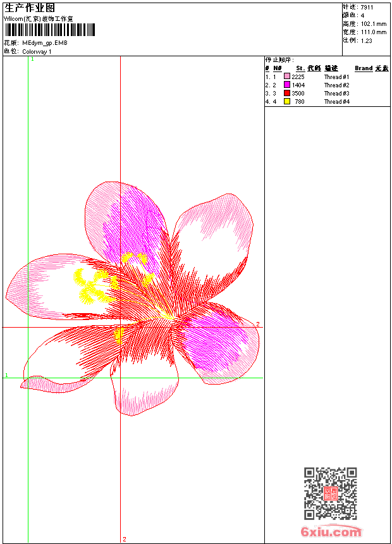Click the yellow Thread #4 color swatch
Screen dimensions: 392x544
[287, 101]
